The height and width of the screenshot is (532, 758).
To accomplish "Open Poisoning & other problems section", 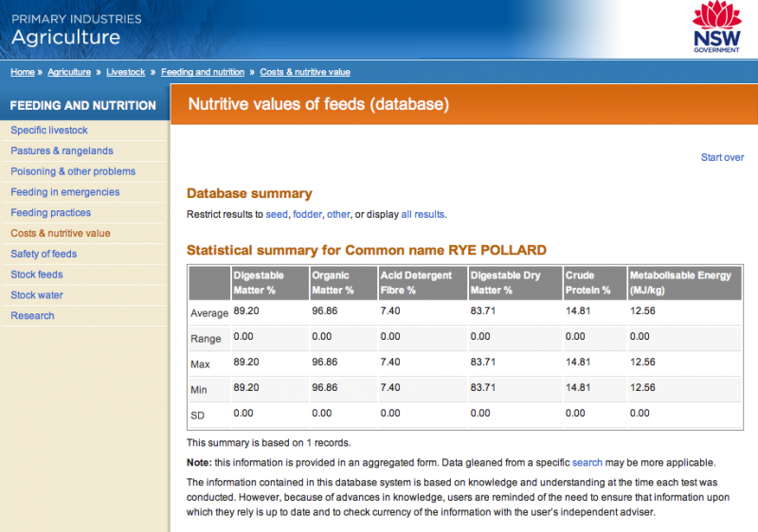I will 73,171.
